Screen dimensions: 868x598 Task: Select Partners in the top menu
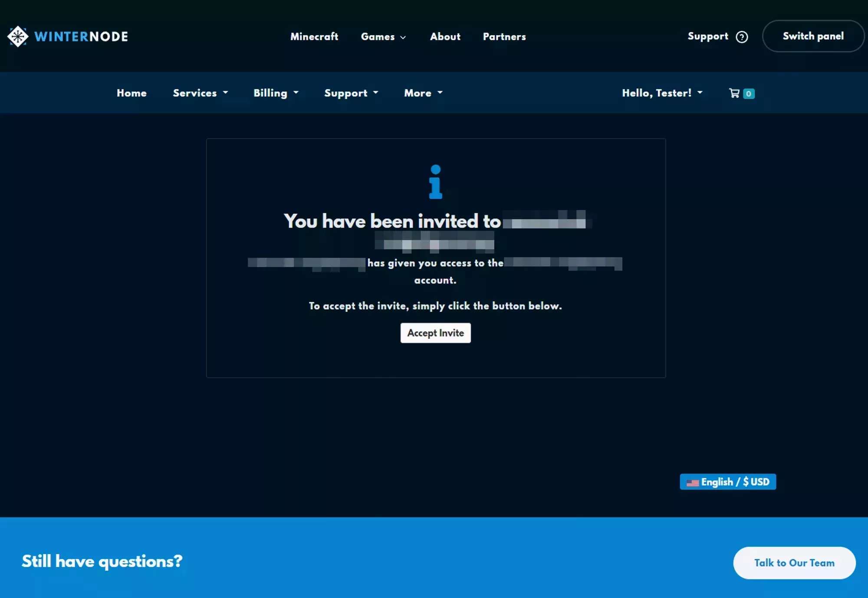(x=504, y=37)
